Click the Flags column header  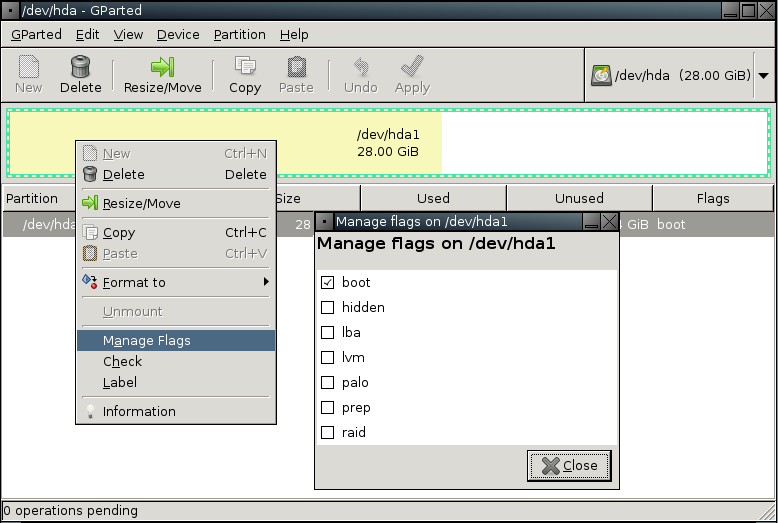tap(713, 198)
